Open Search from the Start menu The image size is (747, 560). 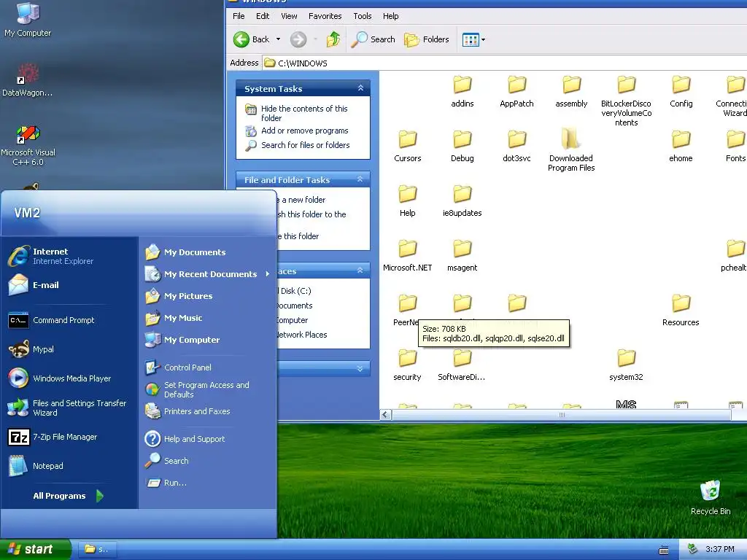click(x=167, y=461)
